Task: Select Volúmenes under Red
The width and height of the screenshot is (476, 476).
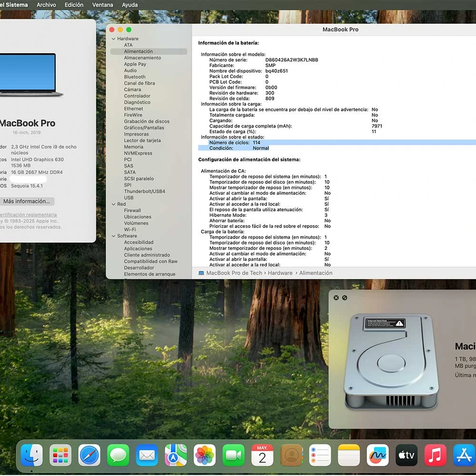Action: 136,223
